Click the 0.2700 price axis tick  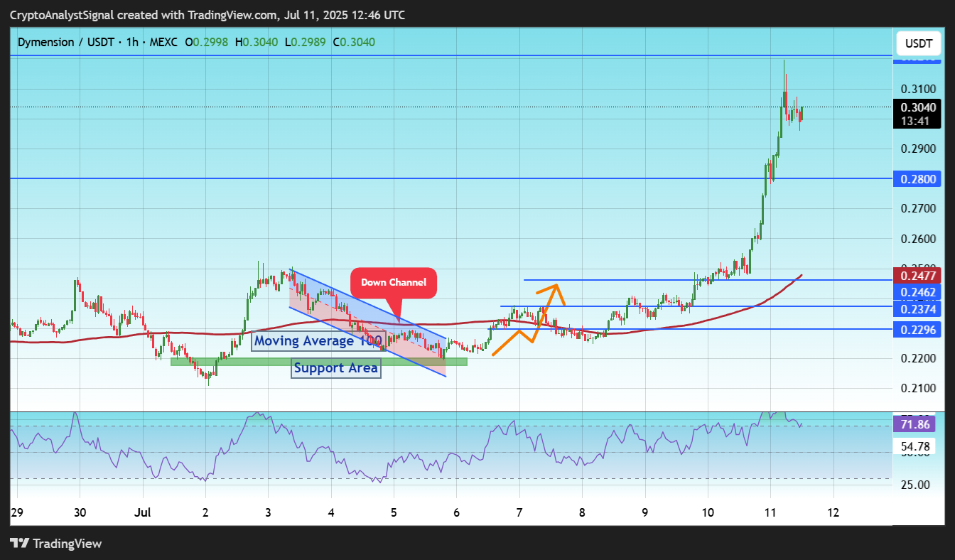pos(918,208)
